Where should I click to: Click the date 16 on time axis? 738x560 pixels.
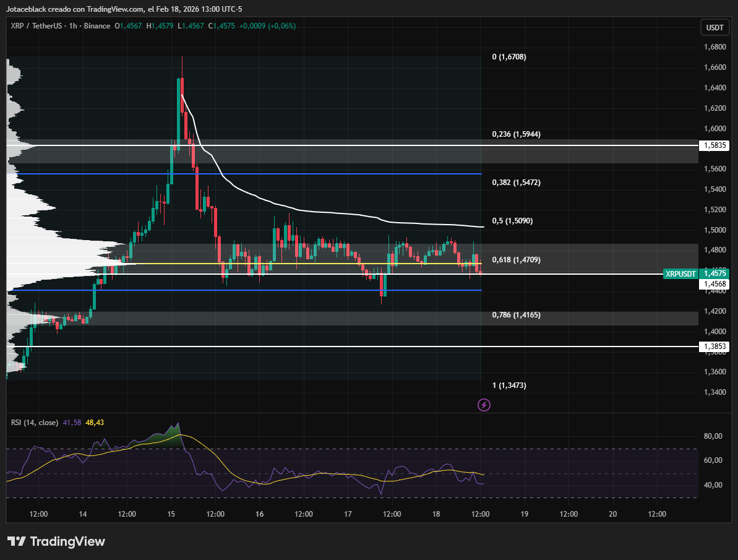point(259,514)
